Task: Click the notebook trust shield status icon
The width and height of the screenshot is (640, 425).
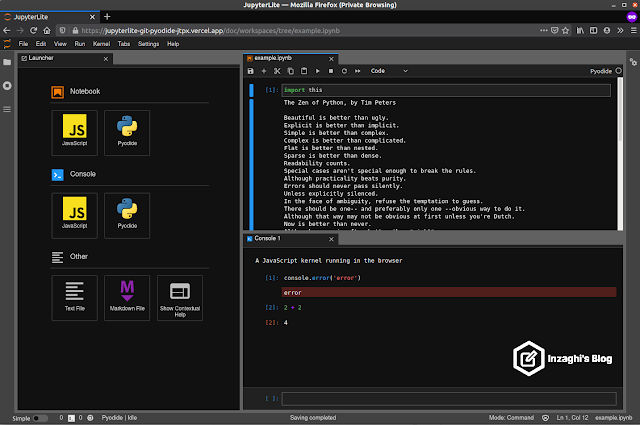Action: 545,418
